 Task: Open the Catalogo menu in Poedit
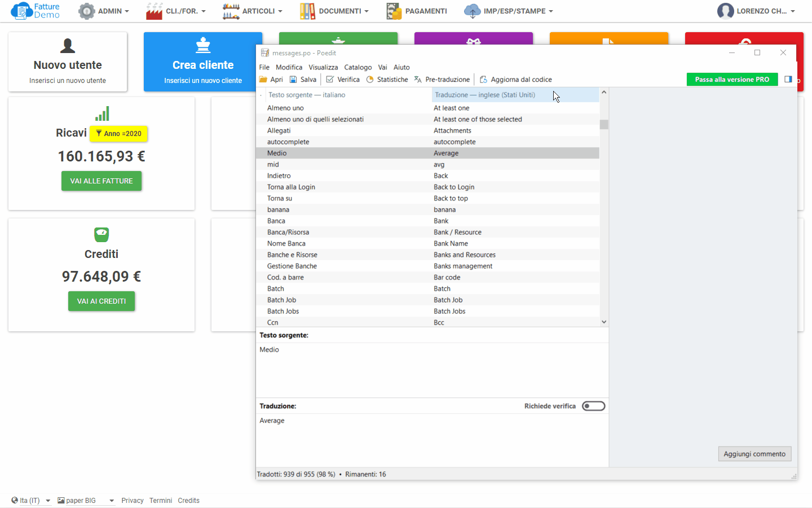pos(358,67)
